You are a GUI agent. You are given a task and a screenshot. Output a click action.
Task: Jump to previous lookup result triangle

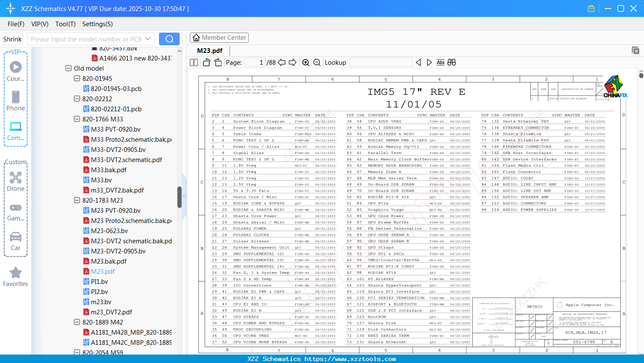(418, 63)
